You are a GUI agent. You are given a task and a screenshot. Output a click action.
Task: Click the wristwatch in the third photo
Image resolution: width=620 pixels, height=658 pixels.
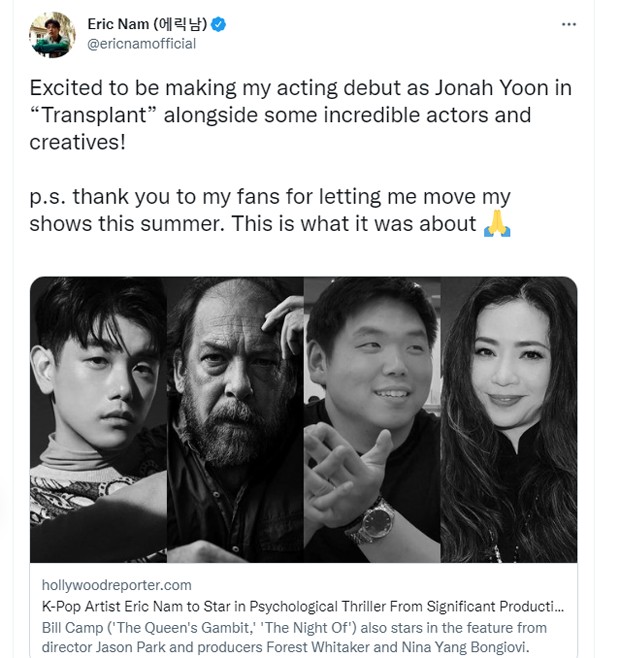372,520
